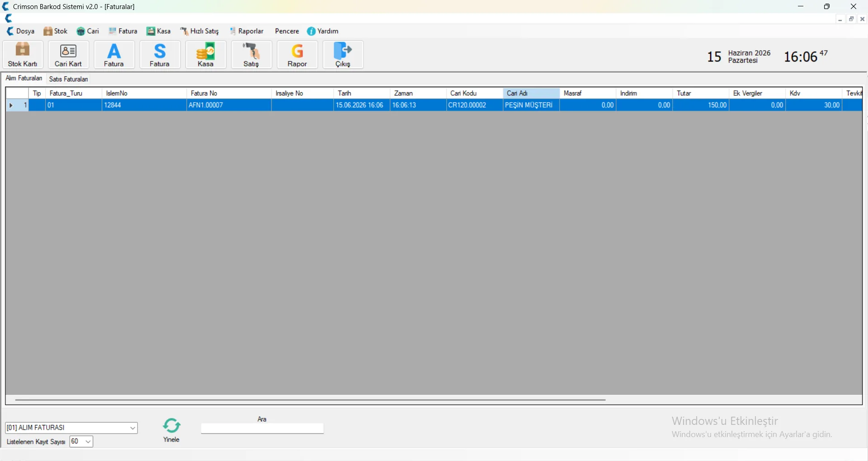Sort by the Cari Adı column header
Screen dimensions: 868x461
click(531, 93)
